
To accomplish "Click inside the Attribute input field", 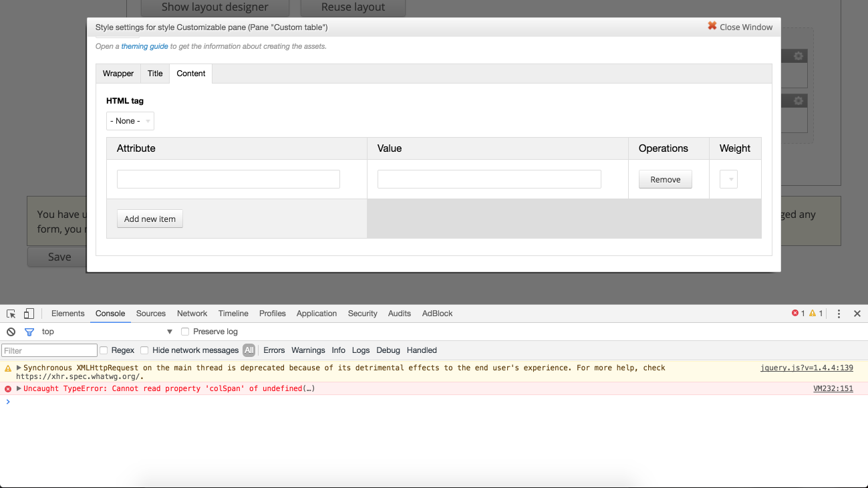I will pos(228,178).
